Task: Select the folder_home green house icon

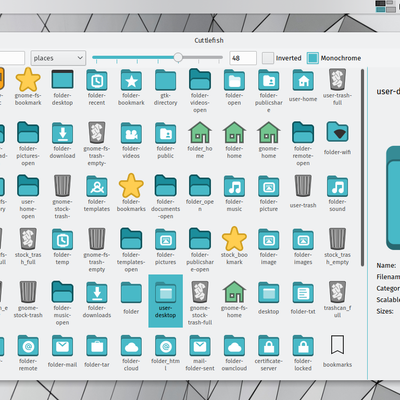Action: (200, 132)
